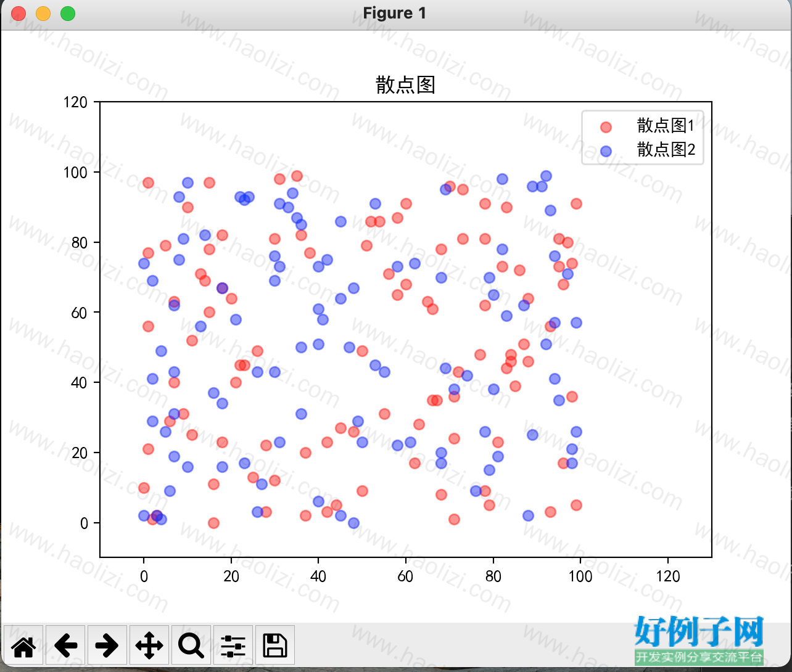Screen dimensions: 792x672
Task: Save the figure with the floppy disk icon
Action: (x=275, y=645)
